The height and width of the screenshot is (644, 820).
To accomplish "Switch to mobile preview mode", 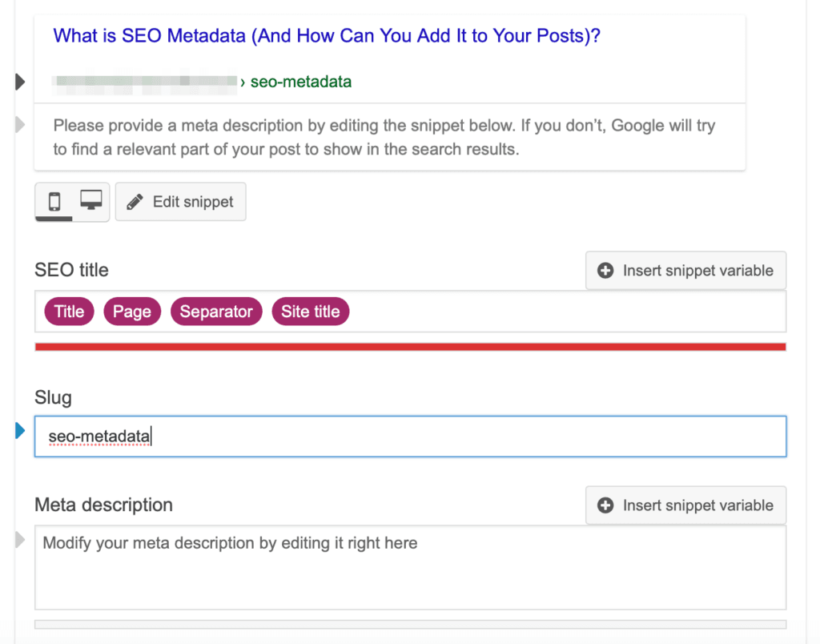I will pyautogui.click(x=54, y=201).
